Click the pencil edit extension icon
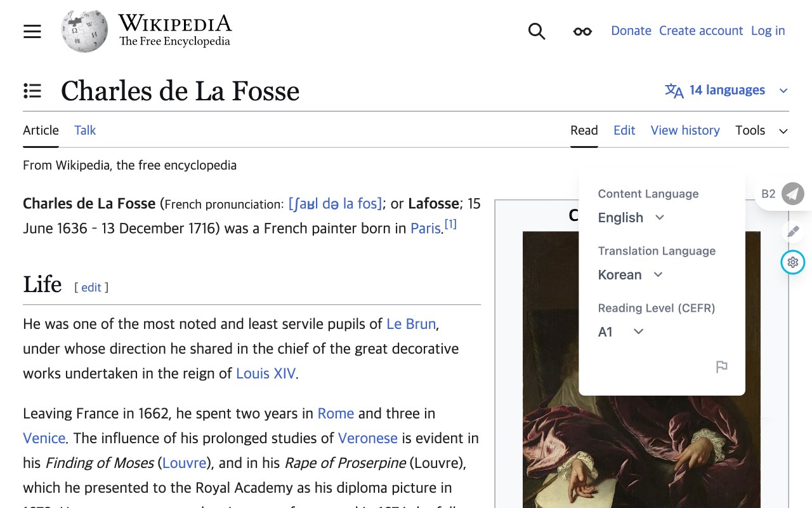 tap(793, 231)
